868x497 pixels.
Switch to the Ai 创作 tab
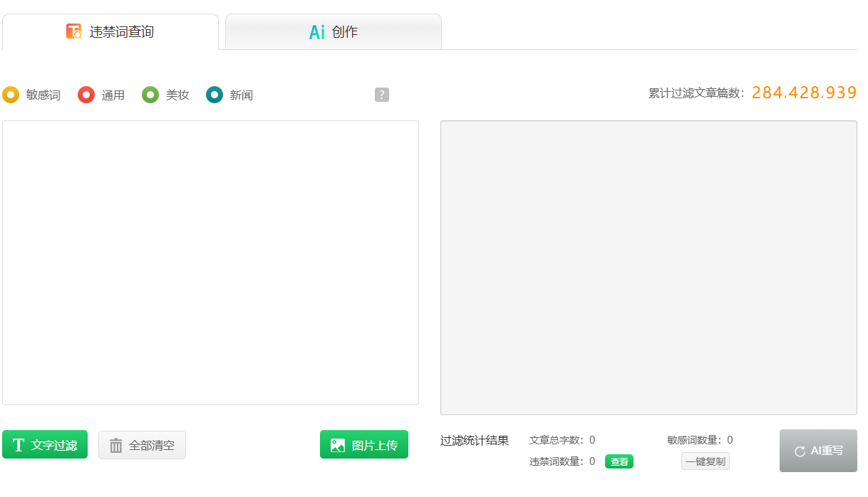(333, 31)
